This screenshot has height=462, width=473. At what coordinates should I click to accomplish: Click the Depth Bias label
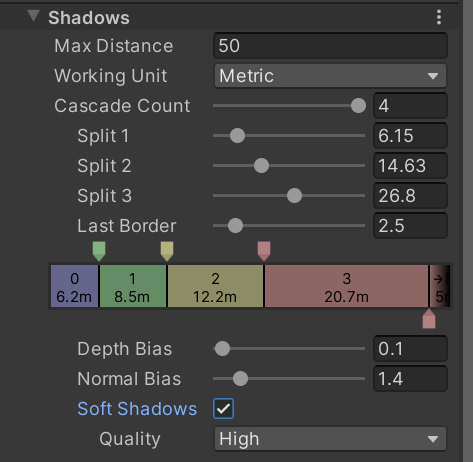[x=125, y=349]
